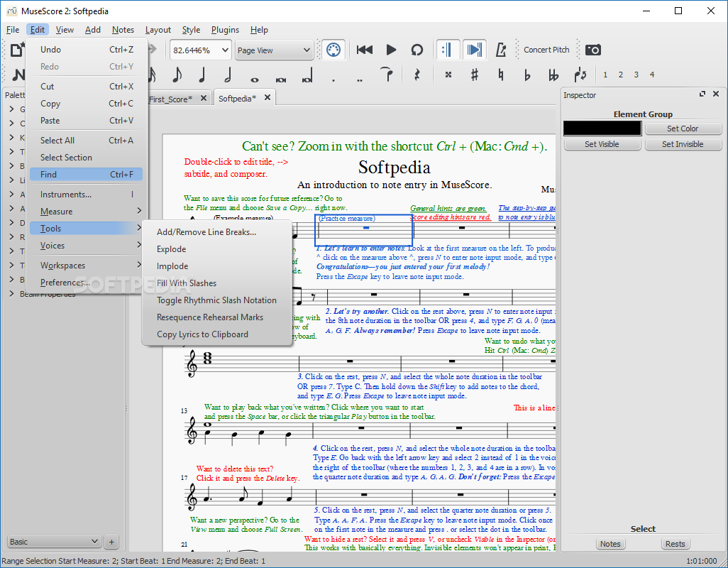Select the quarter note duration
The height and width of the screenshot is (568, 728).
pos(202,75)
